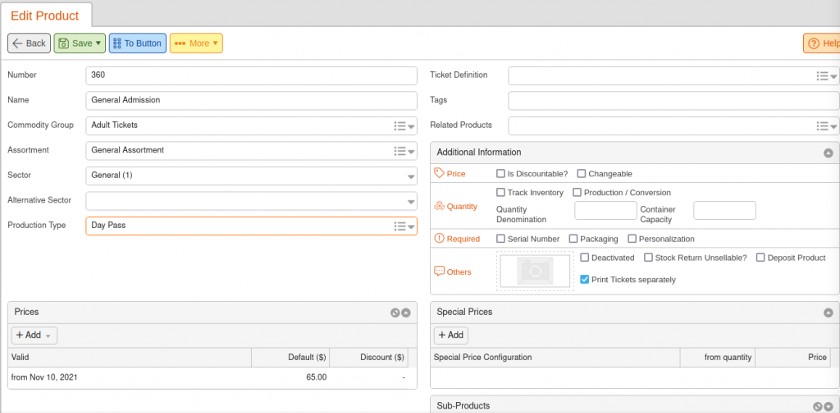
Task: Uncheck Print Tickets separately
Action: 585,280
